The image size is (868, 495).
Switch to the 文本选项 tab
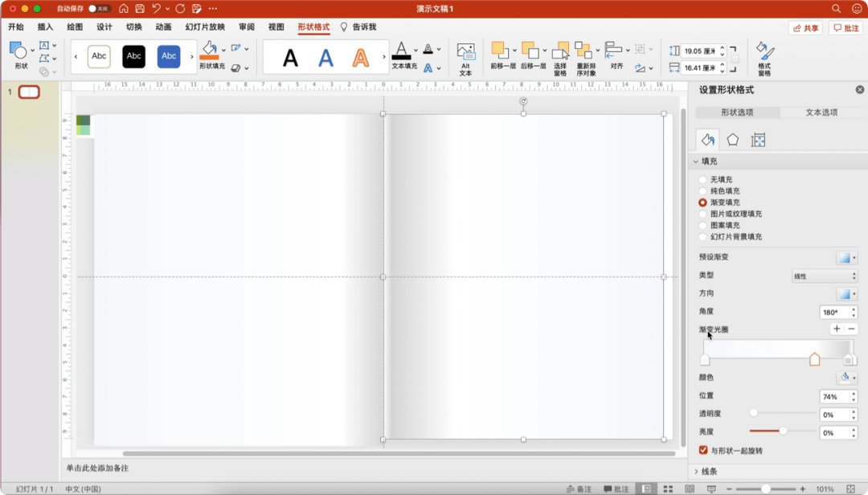821,112
